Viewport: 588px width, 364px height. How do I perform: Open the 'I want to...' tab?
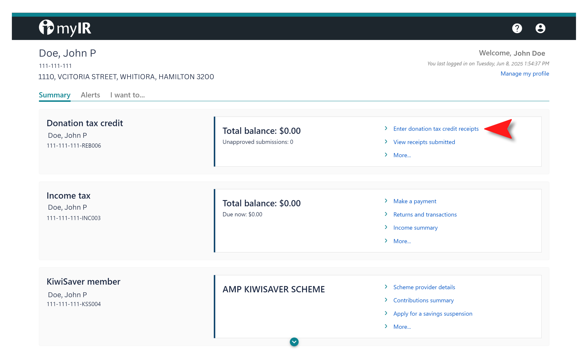(x=127, y=95)
